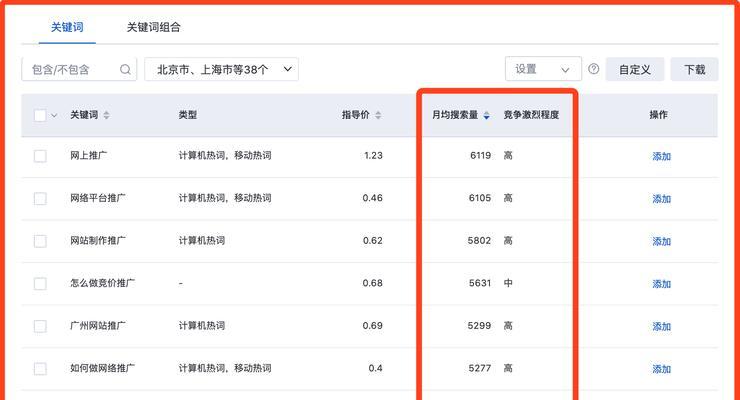Click the 竞争激烈程度 column header
740x400 pixels.
coord(531,115)
